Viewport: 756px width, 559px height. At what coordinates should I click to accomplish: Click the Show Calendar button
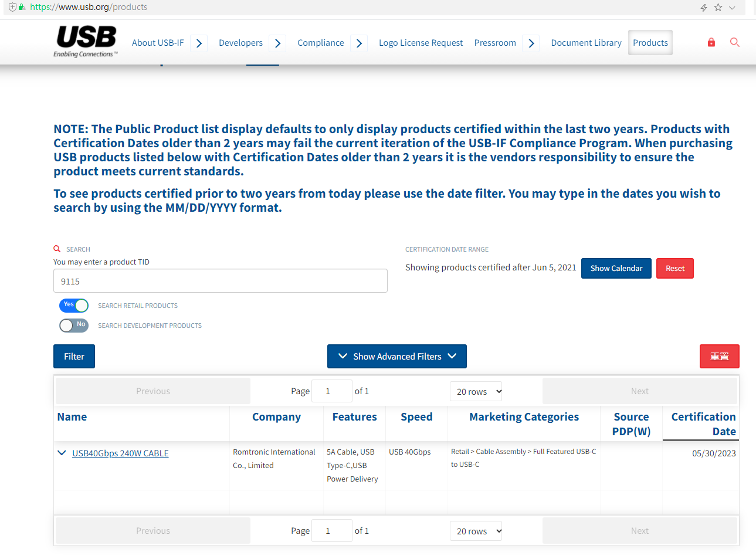click(616, 269)
